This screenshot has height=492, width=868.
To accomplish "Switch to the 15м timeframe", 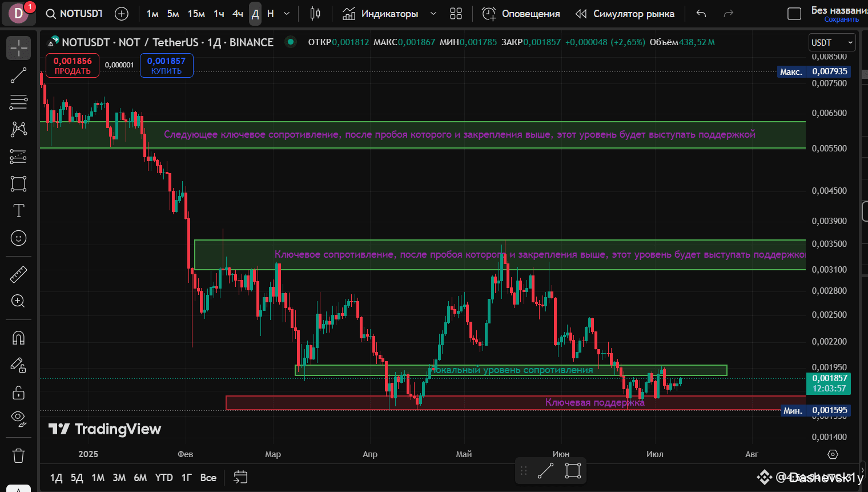I will [196, 14].
